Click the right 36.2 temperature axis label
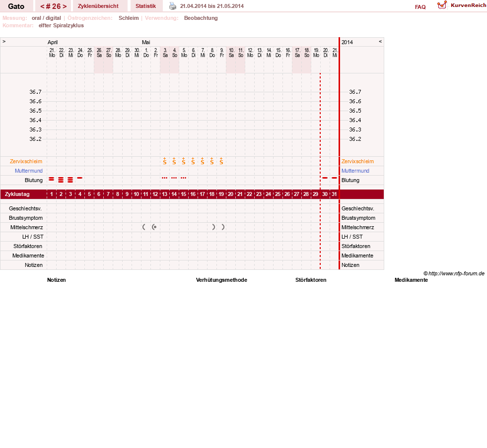This screenshot has height=448, width=487. (x=355, y=139)
